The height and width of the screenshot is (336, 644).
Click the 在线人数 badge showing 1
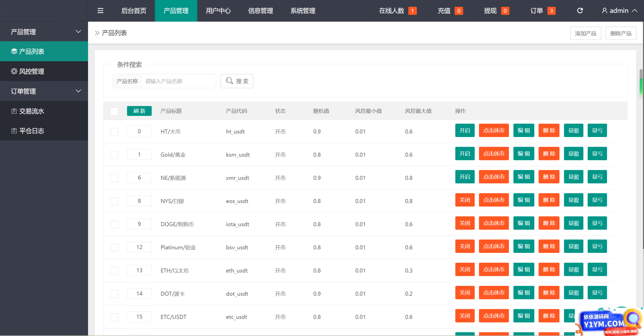(x=412, y=11)
